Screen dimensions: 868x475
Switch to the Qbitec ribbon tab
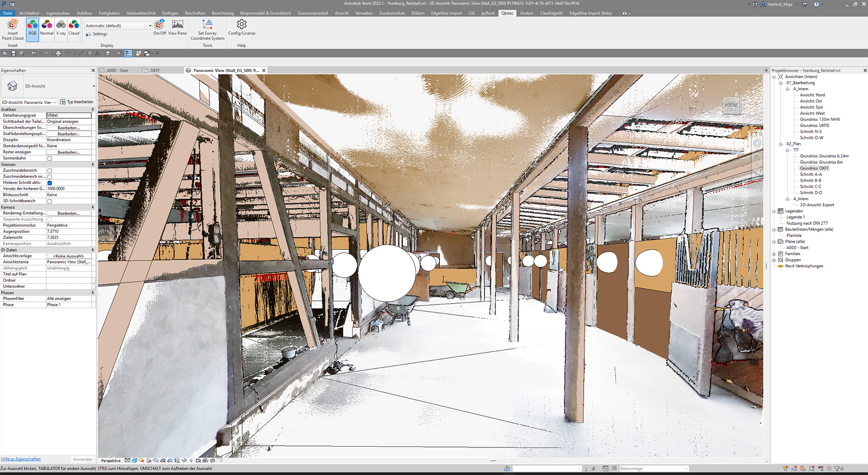[x=507, y=13]
